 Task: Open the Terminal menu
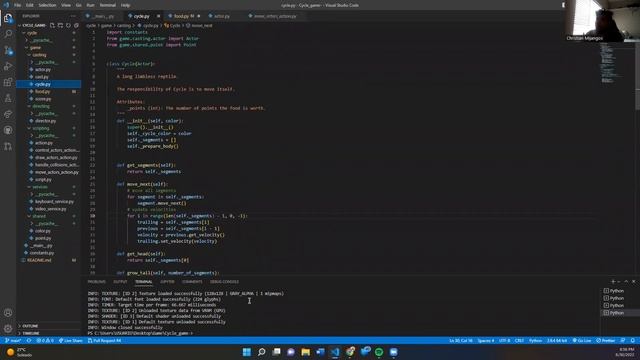point(107,5)
